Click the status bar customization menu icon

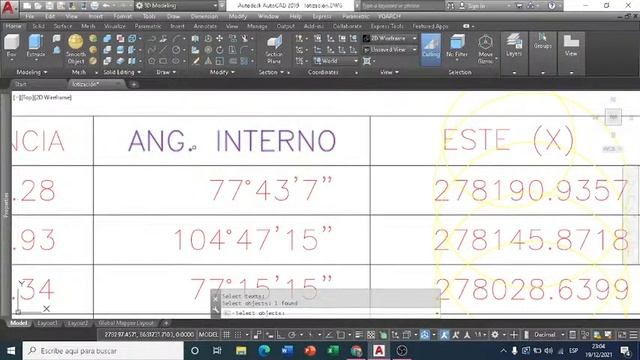(x=633, y=335)
